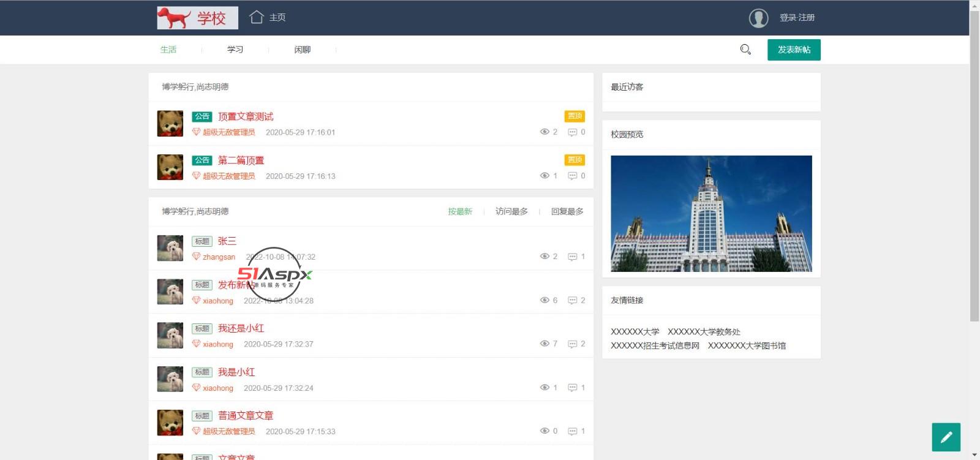980x460 pixels.
Task: Click the avatar beside 普通文章文章
Action: point(170,423)
